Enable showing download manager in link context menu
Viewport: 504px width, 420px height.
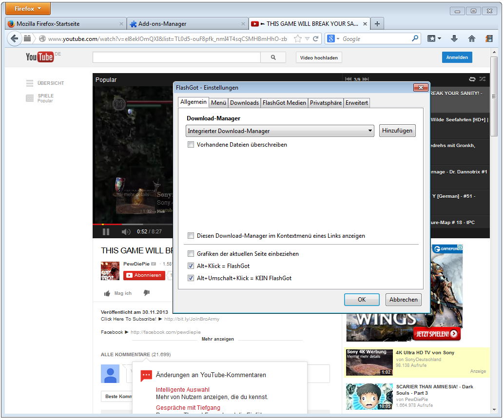click(x=191, y=236)
